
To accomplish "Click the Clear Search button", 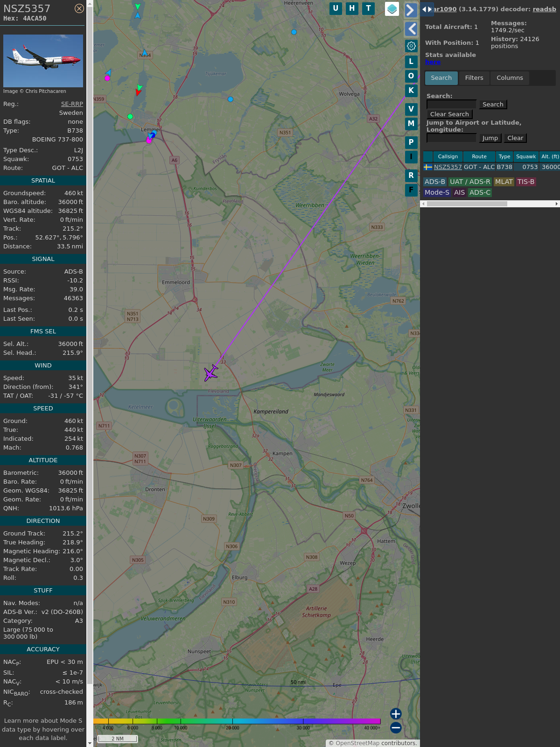I will [x=449, y=114].
